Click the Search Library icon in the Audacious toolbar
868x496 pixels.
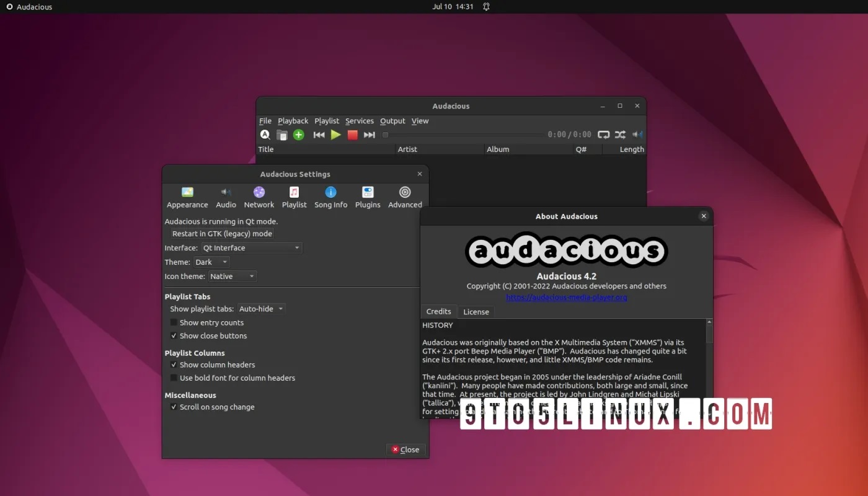pos(265,135)
